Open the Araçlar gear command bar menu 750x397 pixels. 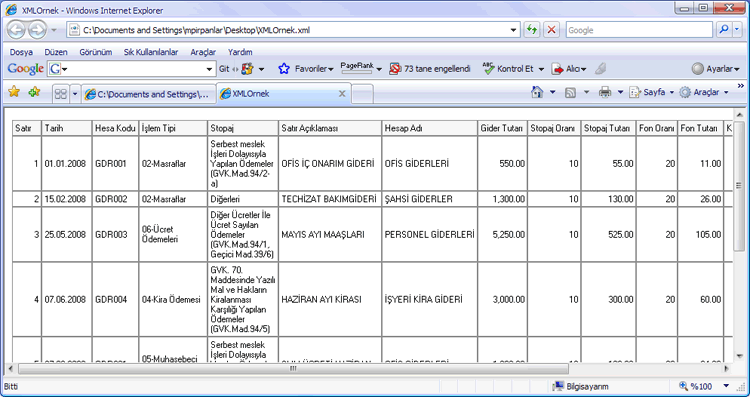[x=704, y=92]
